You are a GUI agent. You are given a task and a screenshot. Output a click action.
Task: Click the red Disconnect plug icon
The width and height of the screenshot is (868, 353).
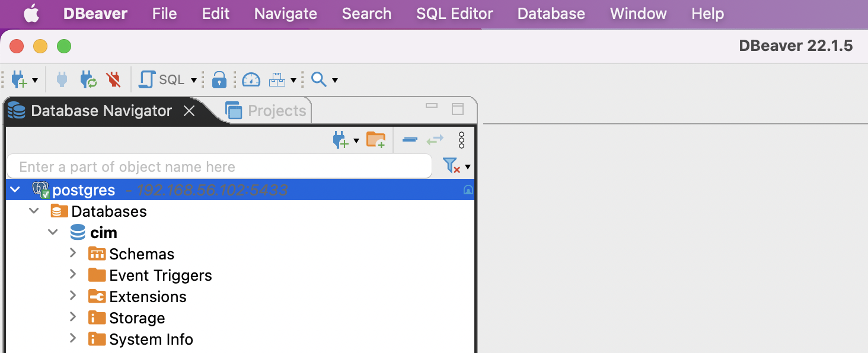click(113, 79)
